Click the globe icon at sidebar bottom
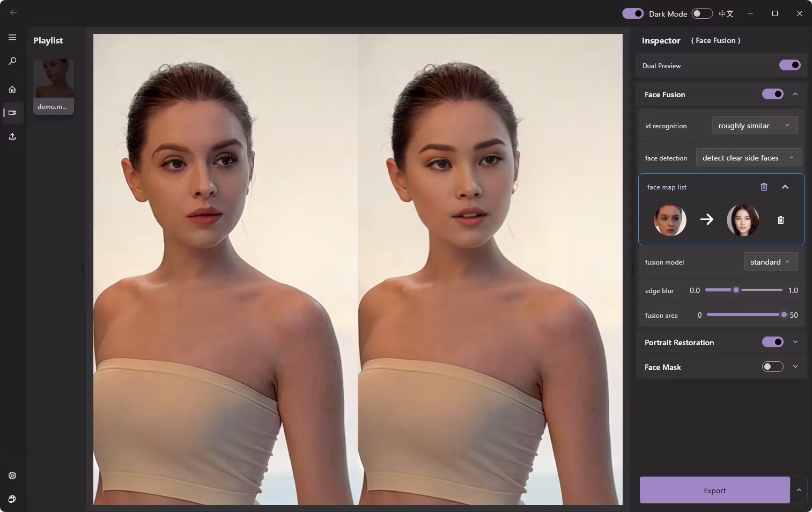The height and width of the screenshot is (512, 812). pos(12,499)
